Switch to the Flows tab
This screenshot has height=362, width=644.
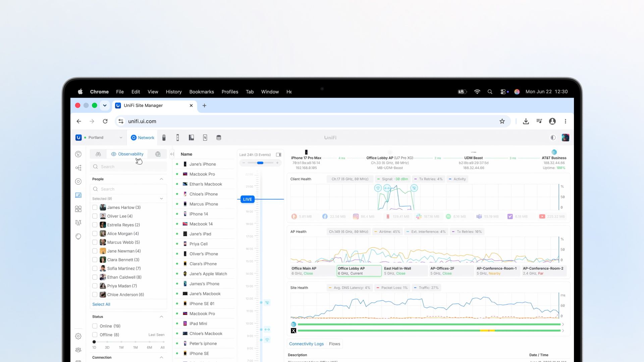coord(334,344)
